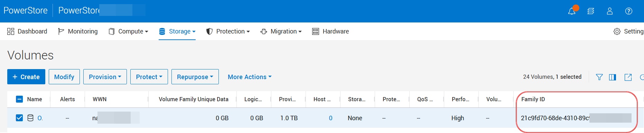Click the filter funnel icon
Viewport: 644px width, 133px height.
click(x=599, y=77)
